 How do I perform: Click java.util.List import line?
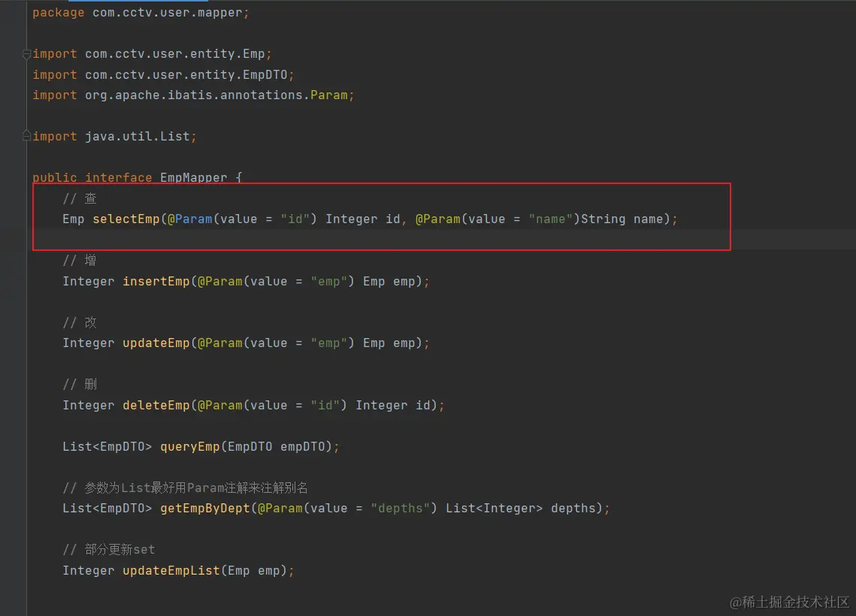(114, 137)
